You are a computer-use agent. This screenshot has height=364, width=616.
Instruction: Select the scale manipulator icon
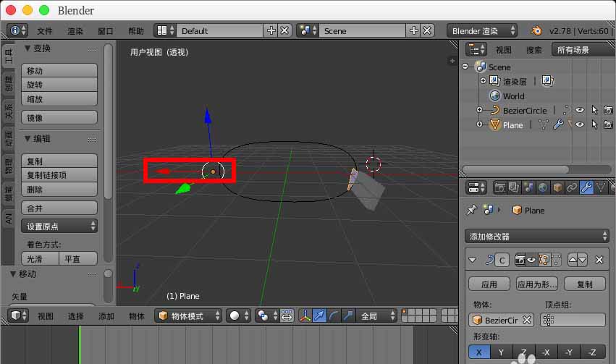pyautogui.click(x=348, y=316)
